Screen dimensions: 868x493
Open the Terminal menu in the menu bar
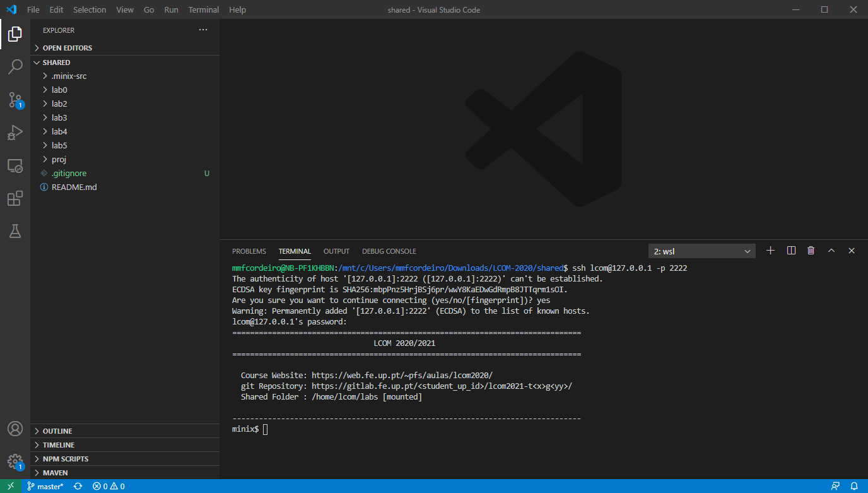coord(203,9)
